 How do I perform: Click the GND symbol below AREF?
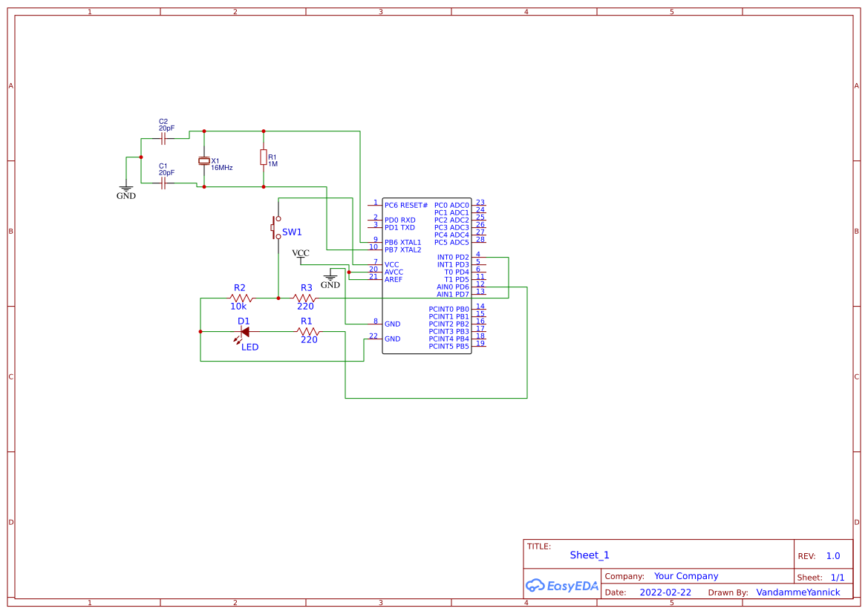click(x=331, y=276)
